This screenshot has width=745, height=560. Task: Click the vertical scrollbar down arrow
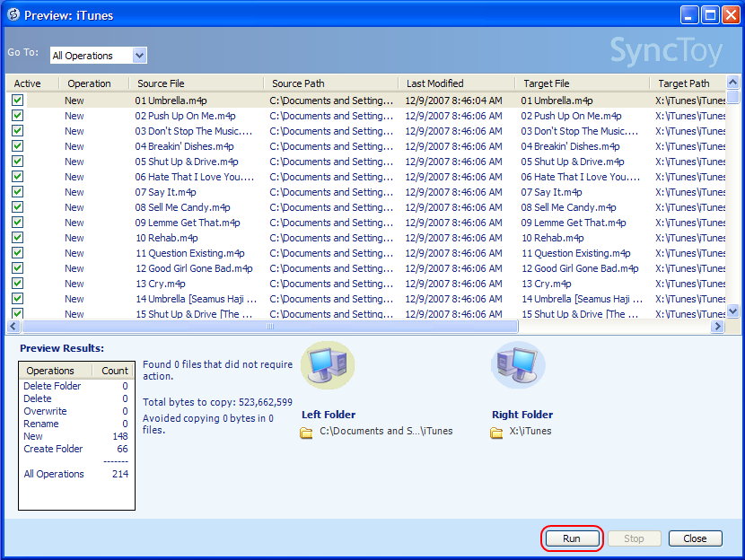tap(732, 311)
